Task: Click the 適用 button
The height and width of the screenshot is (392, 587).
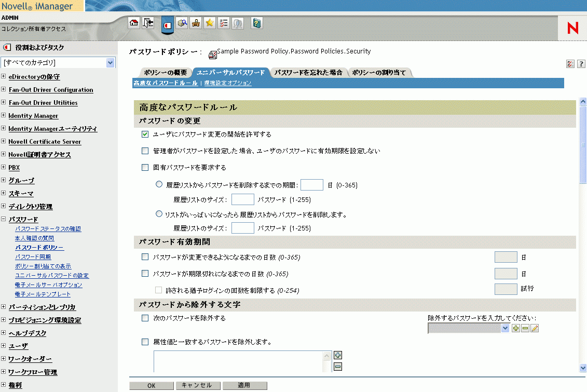Action: [244, 385]
